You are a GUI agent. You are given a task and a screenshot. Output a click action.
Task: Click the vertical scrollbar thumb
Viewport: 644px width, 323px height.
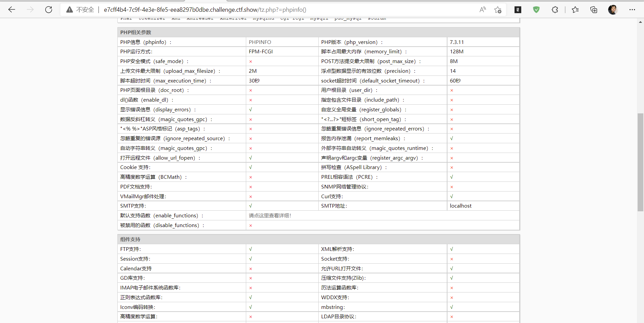pyautogui.click(x=640, y=162)
